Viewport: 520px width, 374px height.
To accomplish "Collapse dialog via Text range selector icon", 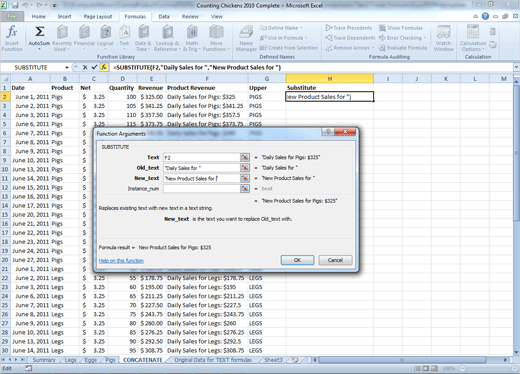I will pyautogui.click(x=245, y=157).
